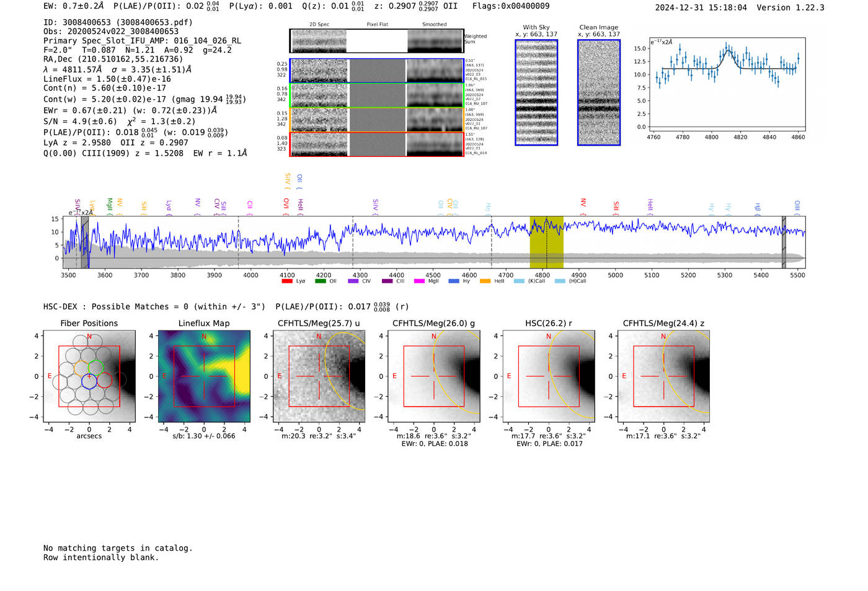Click the green fiber circle in Fiber Positions
Screen dimensions: 868x591
point(96,367)
